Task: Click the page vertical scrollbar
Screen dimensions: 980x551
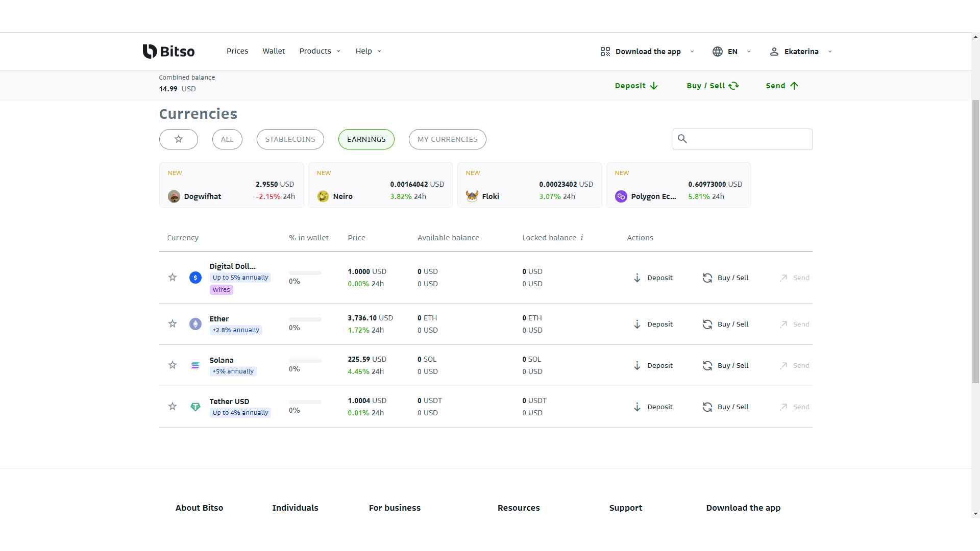Action: (x=976, y=241)
